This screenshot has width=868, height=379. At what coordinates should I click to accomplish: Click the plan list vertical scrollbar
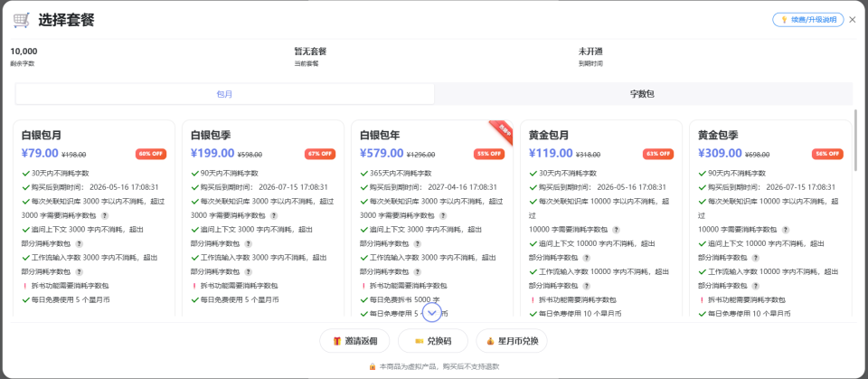click(856, 140)
